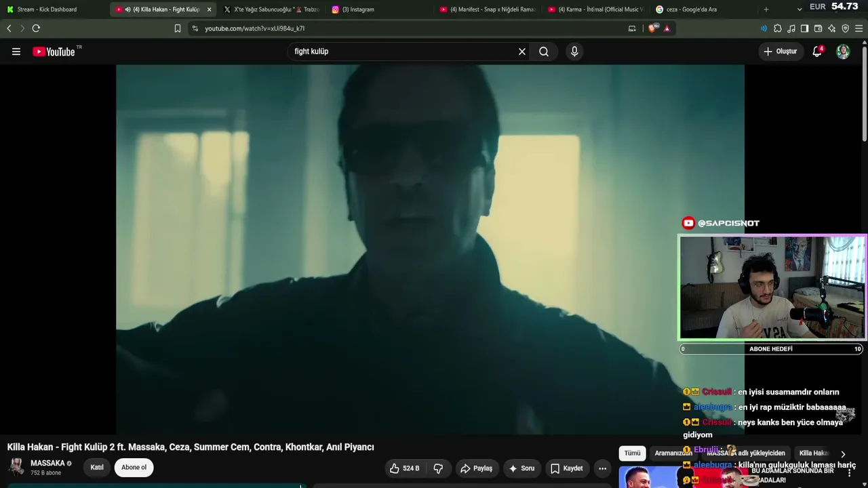This screenshot has height=488, width=868.
Task: Open the extensions puzzle icon
Action: [x=778, y=28]
